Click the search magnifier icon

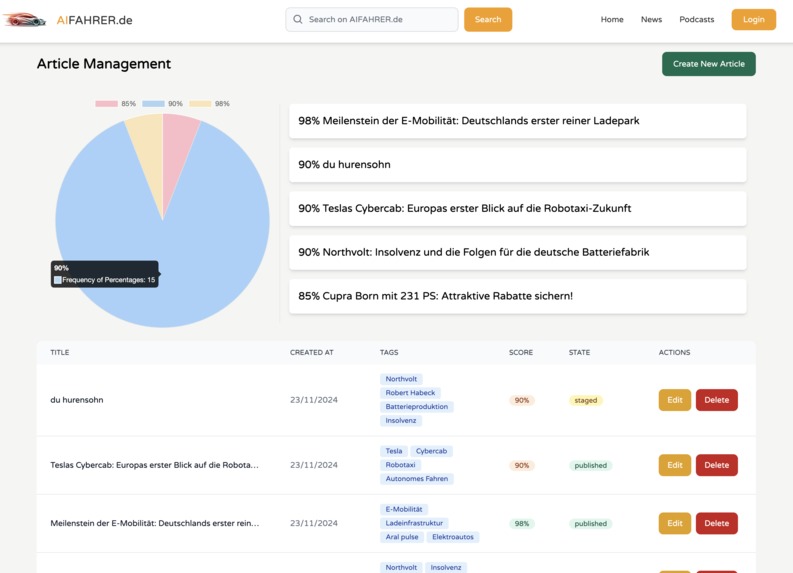click(x=298, y=19)
